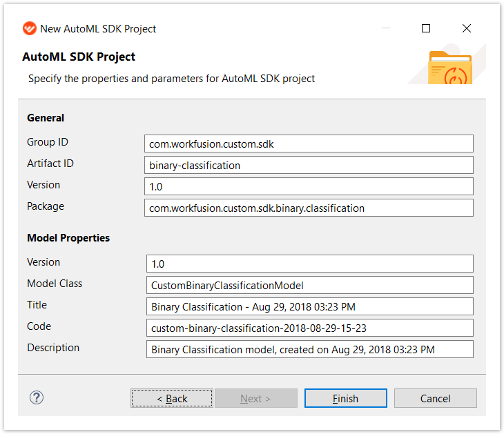The width and height of the screenshot is (504, 434).
Task: Cancel the project wizard
Action: pyautogui.click(x=435, y=398)
